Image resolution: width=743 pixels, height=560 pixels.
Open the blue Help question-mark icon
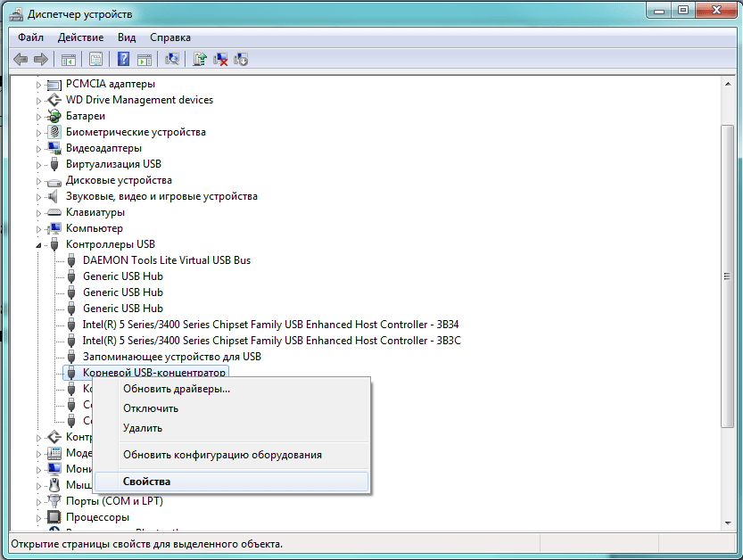(123, 59)
